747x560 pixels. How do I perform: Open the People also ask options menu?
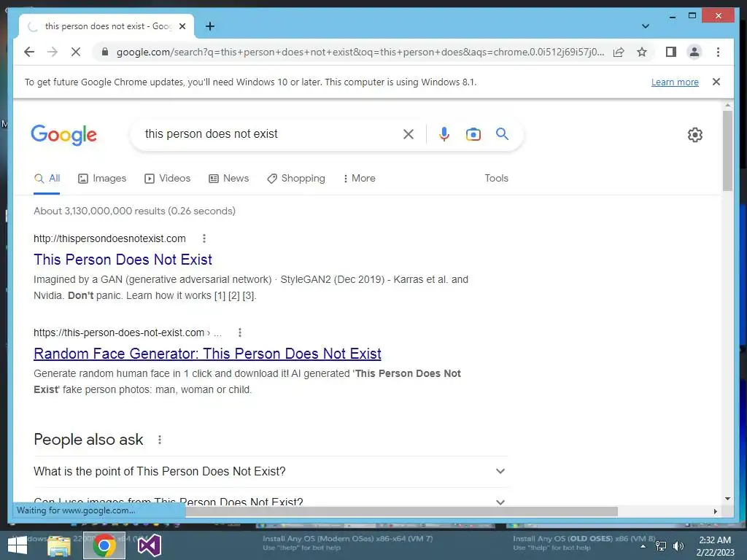tap(160, 440)
